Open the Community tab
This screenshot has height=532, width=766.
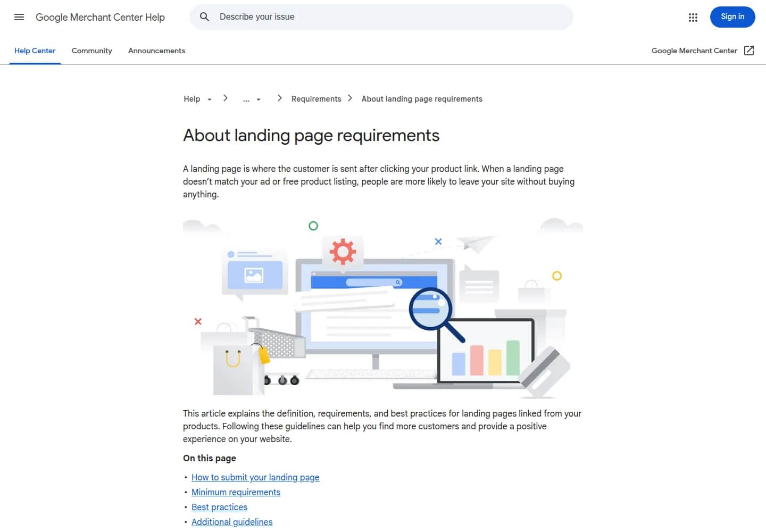tap(92, 51)
